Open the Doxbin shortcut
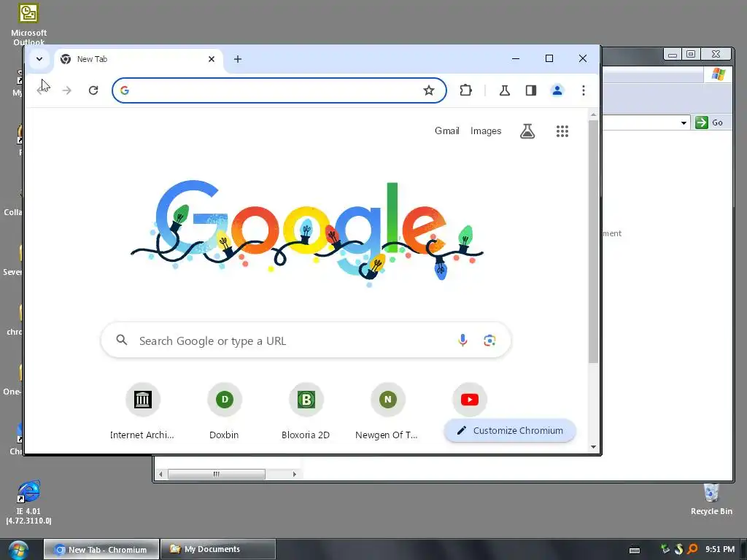The height and width of the screenshot is (560, 747). [225, 411]
